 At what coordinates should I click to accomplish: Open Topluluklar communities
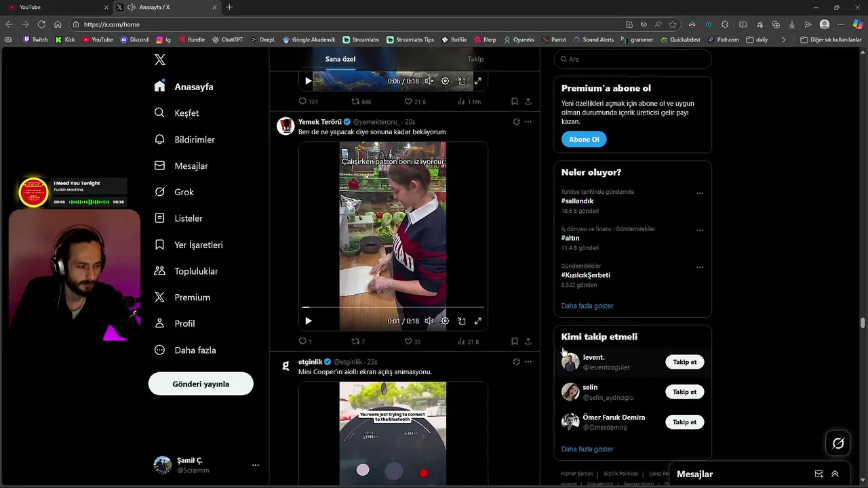tap(186, 271)
